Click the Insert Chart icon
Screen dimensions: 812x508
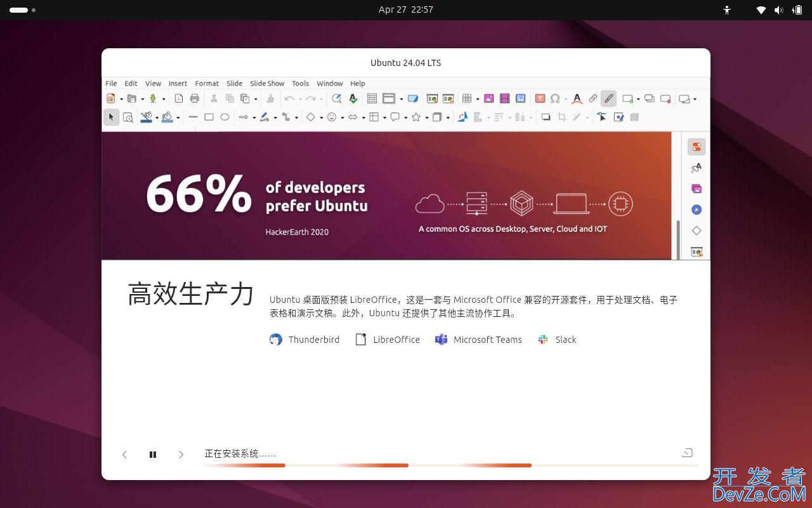[520, 98]
